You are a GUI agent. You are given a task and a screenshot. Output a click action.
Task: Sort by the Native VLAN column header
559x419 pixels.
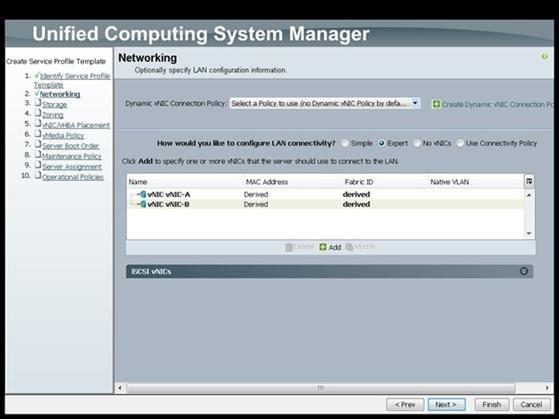point(476,182)
